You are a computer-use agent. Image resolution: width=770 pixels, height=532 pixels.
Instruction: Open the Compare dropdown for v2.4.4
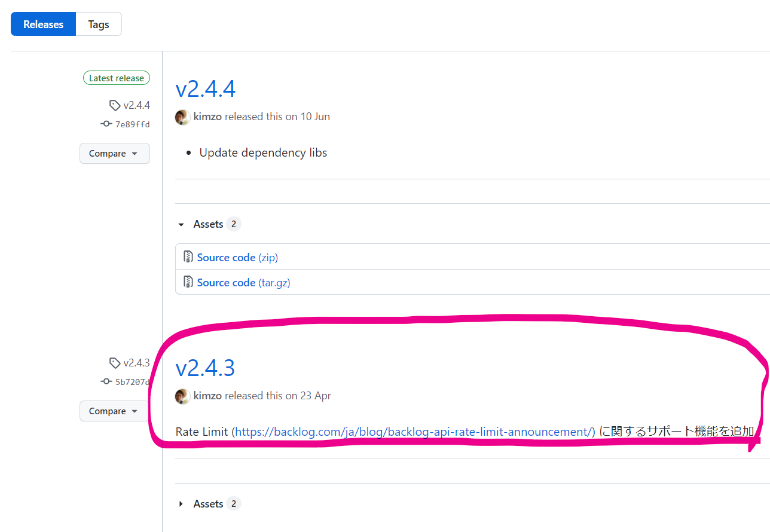click(x=114, y=153)
